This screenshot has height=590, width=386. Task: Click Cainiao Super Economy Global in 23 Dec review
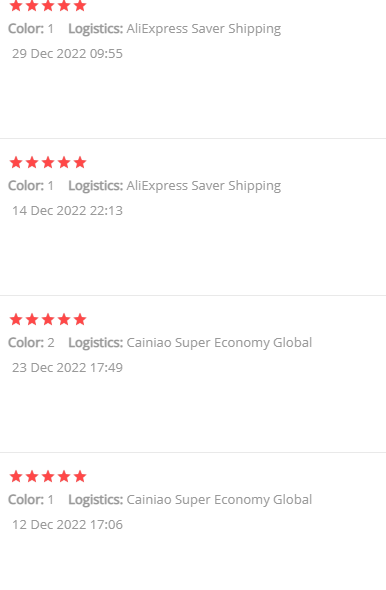219,343
